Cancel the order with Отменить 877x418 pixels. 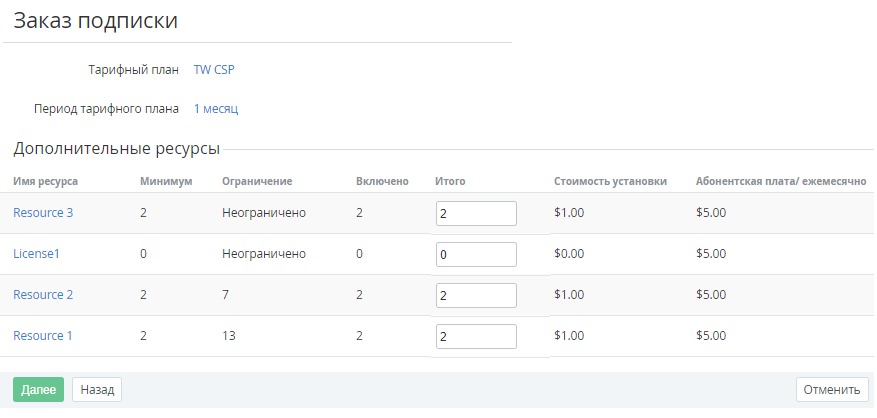pos(832,390)
